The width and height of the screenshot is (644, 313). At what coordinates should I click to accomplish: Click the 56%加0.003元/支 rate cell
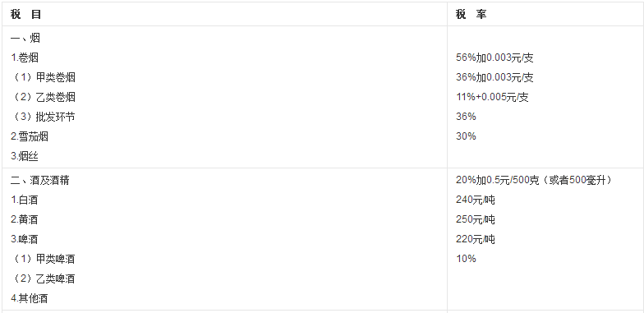494,58
